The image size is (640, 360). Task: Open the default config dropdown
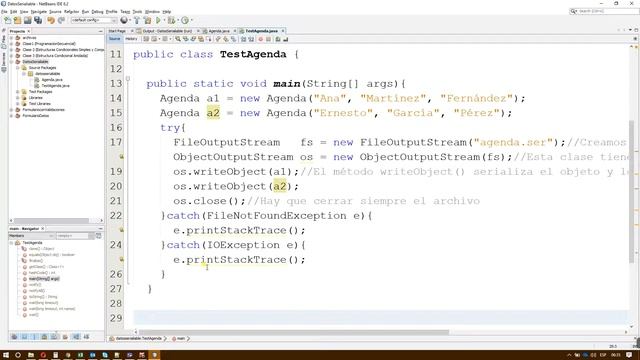(94, 20)
